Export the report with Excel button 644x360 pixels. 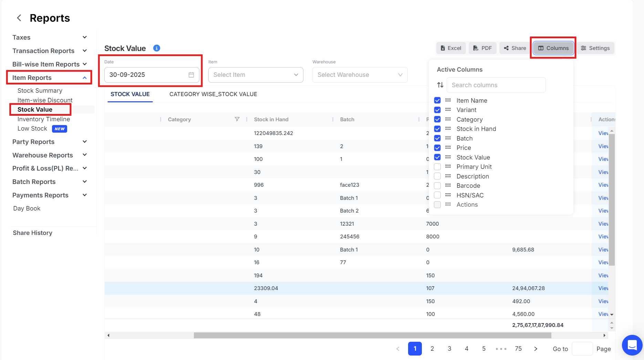point(451,48)
